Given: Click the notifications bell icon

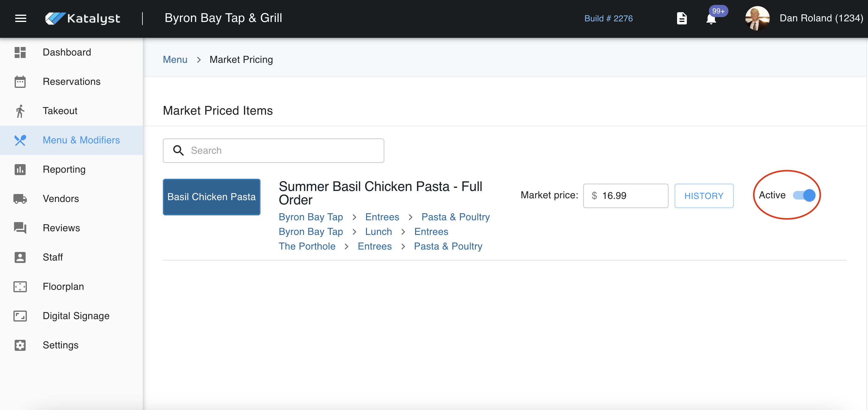Looking at the screenshot, I should tap(711, 19).
